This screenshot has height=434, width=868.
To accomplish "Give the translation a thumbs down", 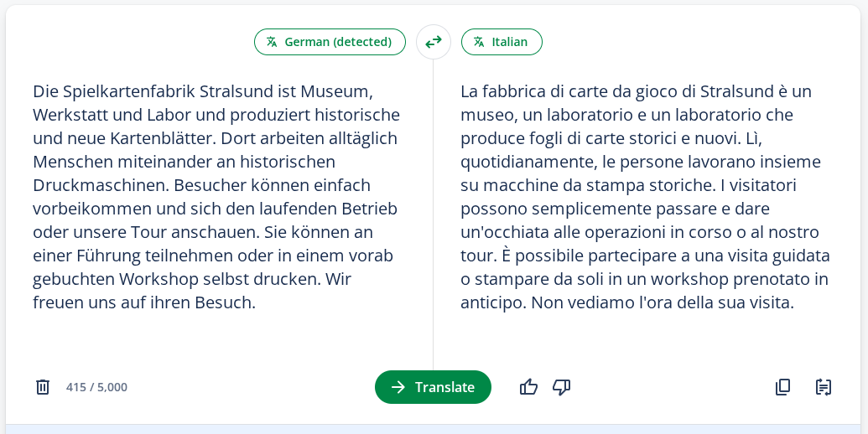I will click(x=561, y=387).
